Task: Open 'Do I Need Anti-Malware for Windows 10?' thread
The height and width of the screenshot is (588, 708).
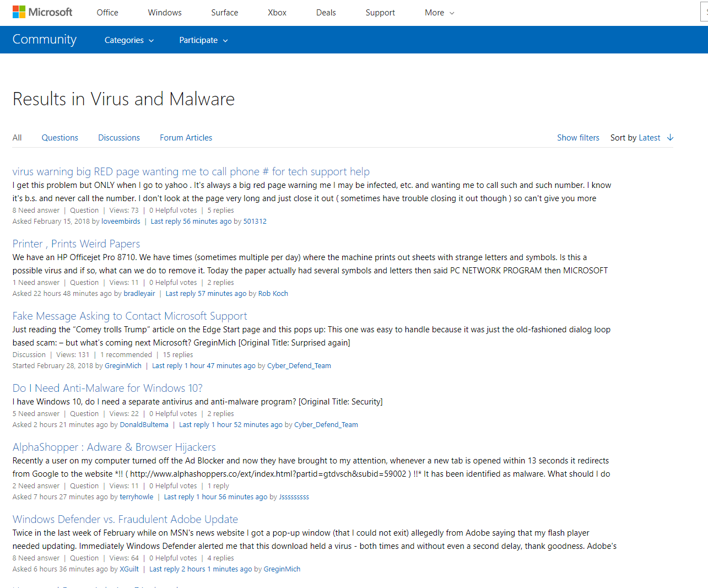Action: pyautogui.click(x=107, y=388)
